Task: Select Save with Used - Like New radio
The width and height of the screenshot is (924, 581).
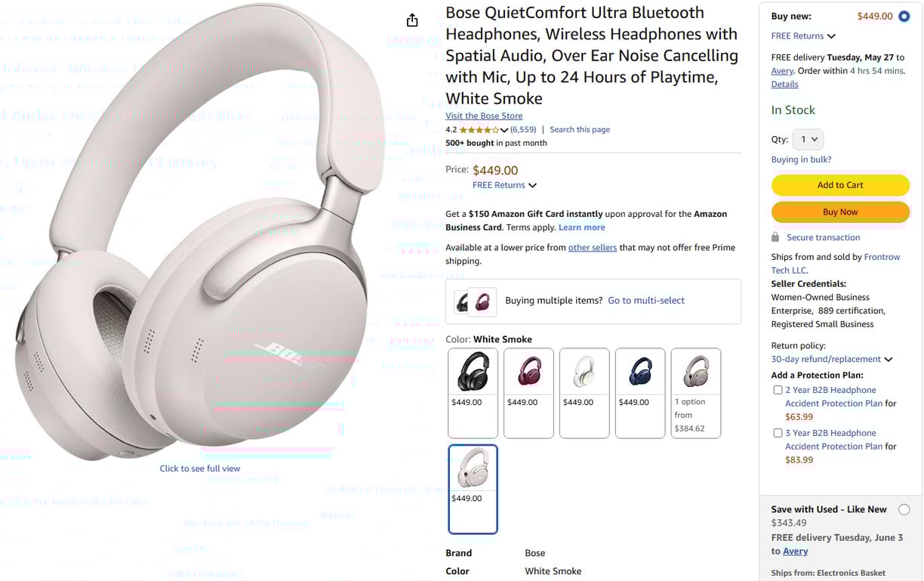Action: point(904,510)
